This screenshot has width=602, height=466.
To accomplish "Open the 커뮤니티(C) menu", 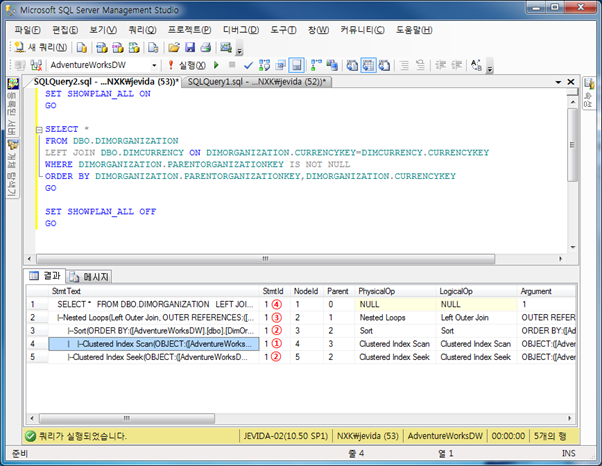I will pyautogui.click(x=362, y=30).
